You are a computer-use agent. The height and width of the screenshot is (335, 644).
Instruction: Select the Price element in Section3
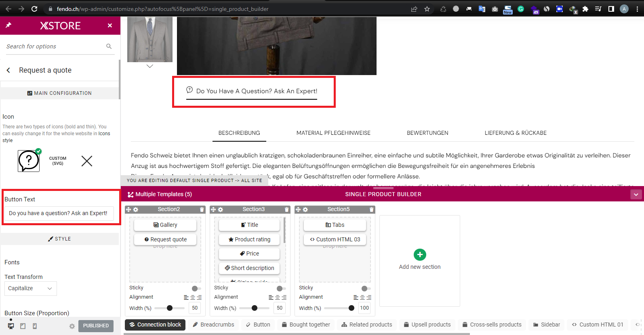coord(249,253)
